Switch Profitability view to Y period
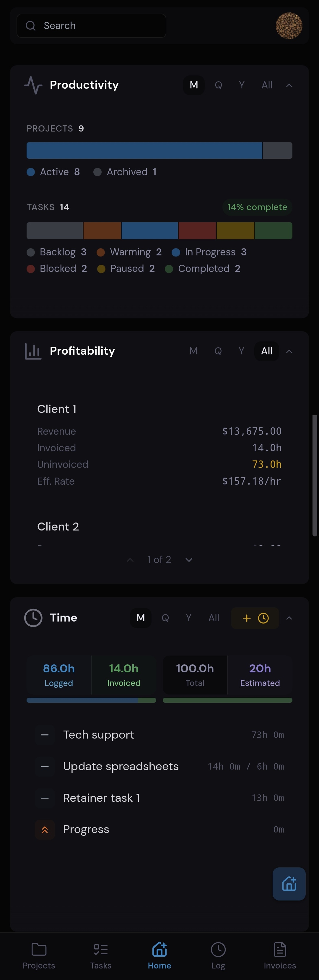 (x=241, y=351)
